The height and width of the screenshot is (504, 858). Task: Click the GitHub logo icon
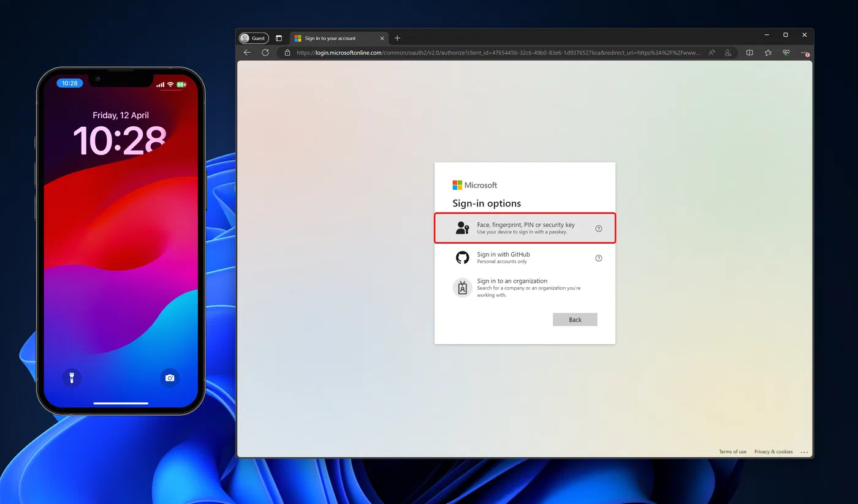tap(462, 258)
